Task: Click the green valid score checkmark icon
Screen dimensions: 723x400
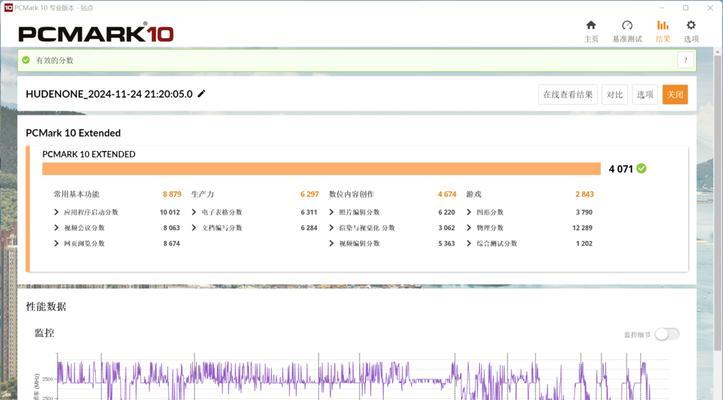Action: click(26, 60)
